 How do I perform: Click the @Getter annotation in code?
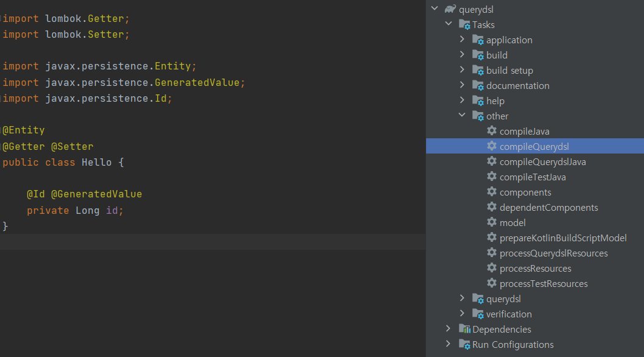(x=23, y=146)
